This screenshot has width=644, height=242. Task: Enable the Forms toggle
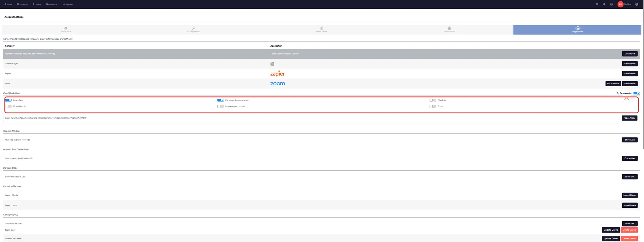click(x=433, y=106)
